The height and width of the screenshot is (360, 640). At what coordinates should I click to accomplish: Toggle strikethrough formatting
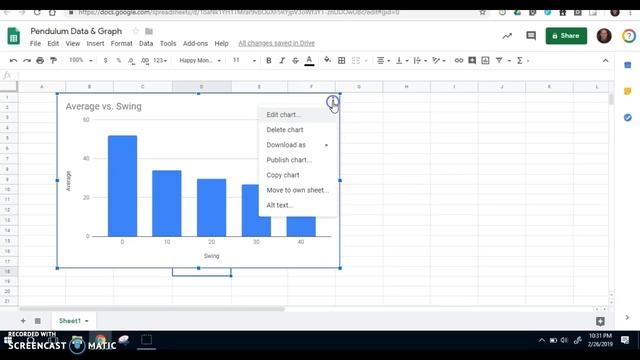(x=295, y=60)
